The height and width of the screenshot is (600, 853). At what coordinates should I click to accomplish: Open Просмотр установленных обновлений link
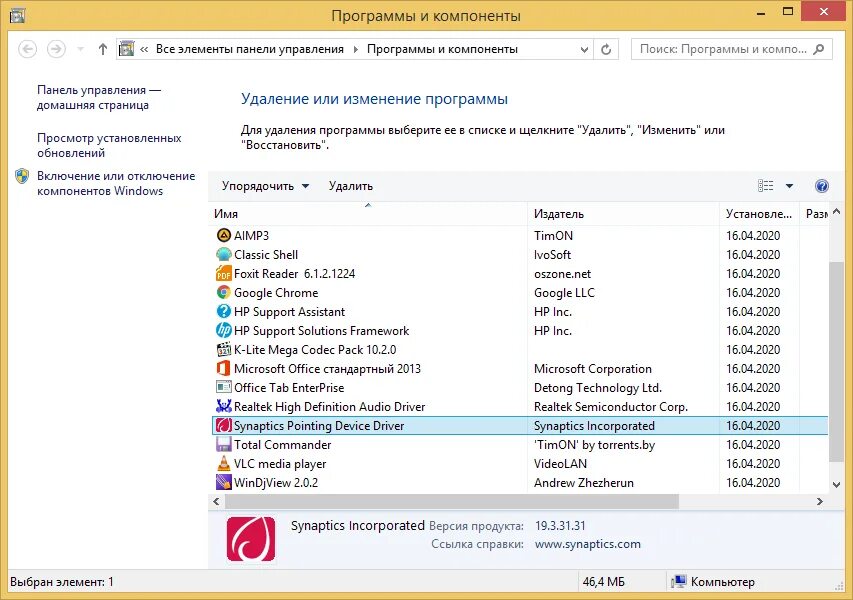[x=109, y=145]
